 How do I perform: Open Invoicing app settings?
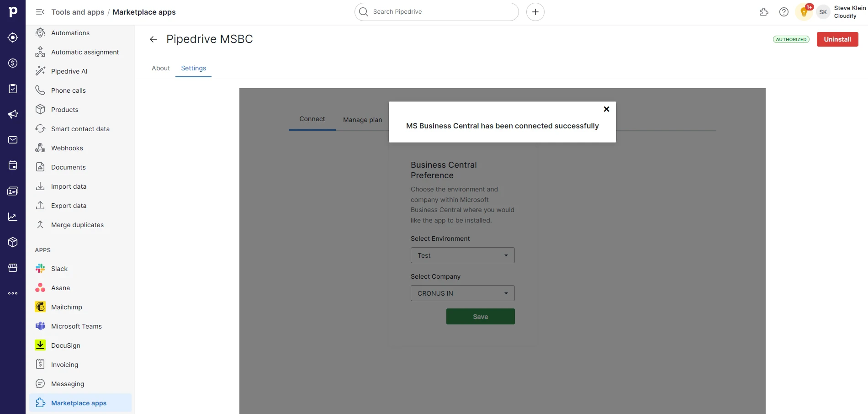80,365
